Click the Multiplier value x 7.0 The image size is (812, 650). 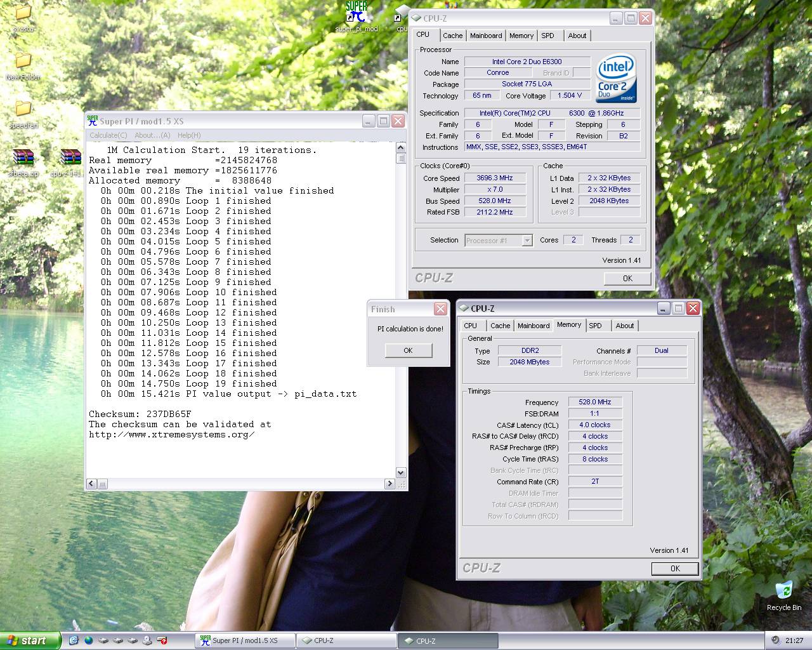pos(495,189)
